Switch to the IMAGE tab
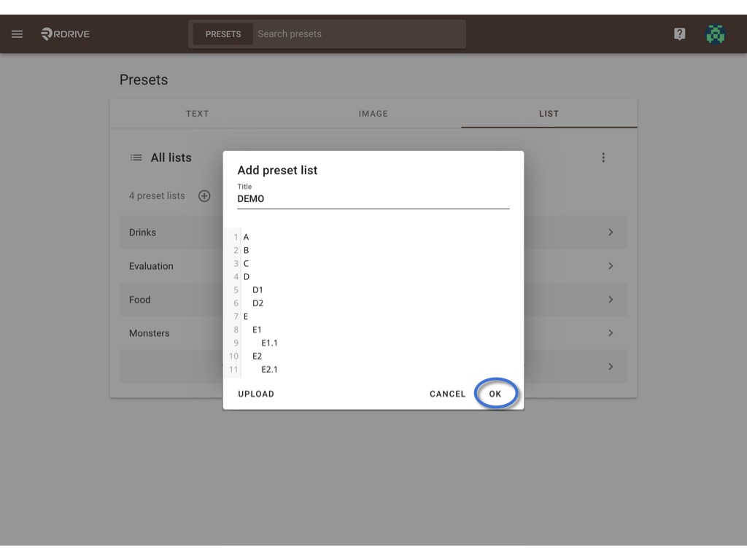 pos(373,114)
